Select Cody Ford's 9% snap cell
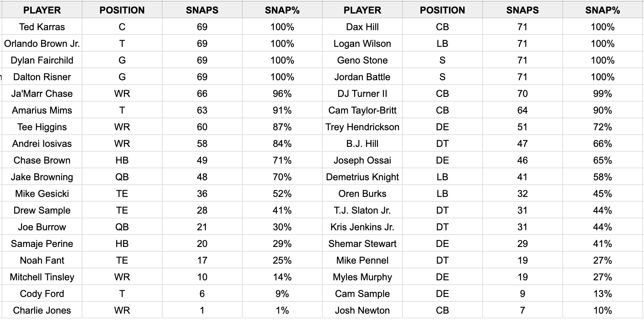The image size is (644, 320). coord(282,294)
